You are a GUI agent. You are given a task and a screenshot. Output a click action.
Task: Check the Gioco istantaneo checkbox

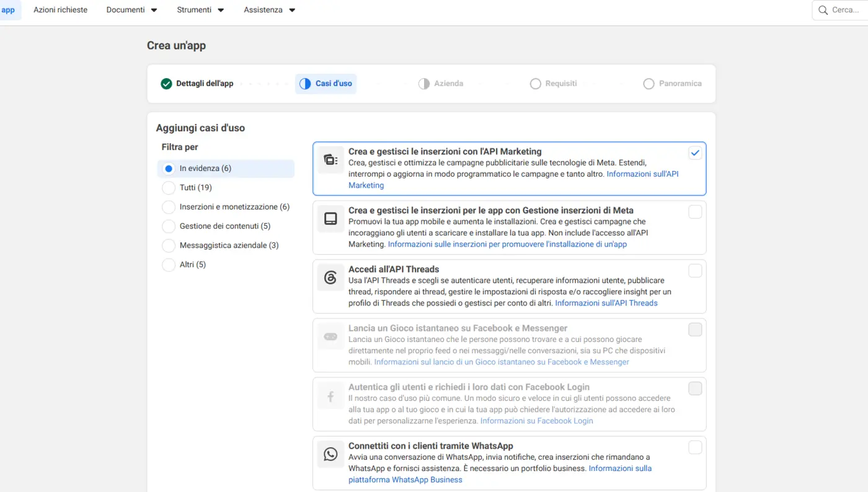[695, 330]
